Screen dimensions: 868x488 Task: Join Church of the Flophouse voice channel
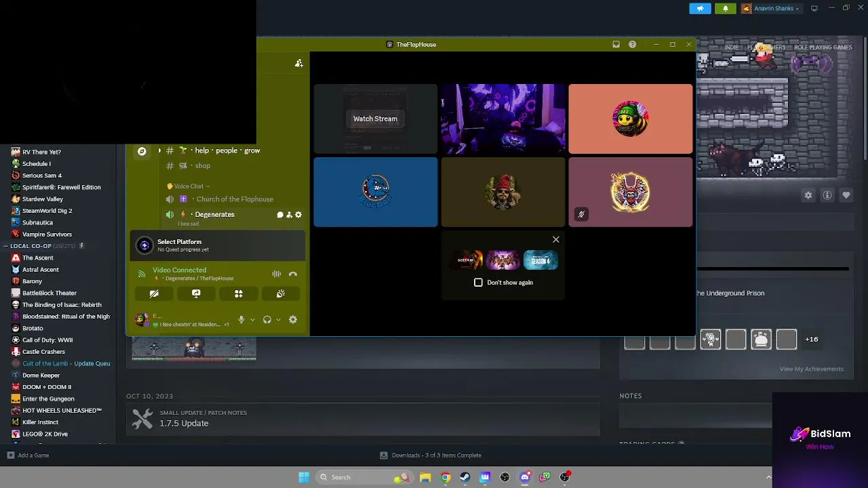[235, 199]
